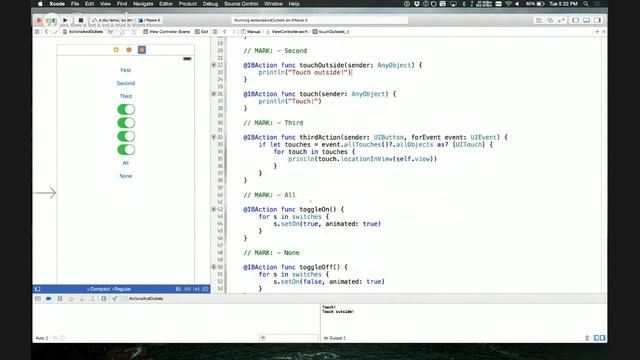
Task: Click Simulate Location in the debug bar
Action: click(x=115, y=299)
